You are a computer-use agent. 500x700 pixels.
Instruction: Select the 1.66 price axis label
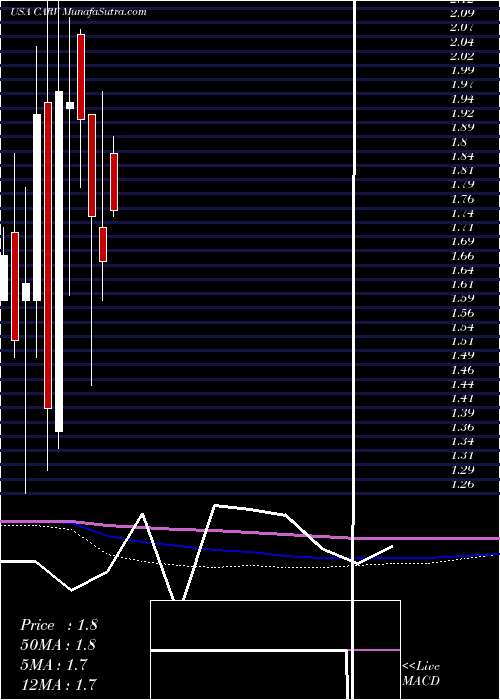462,256
